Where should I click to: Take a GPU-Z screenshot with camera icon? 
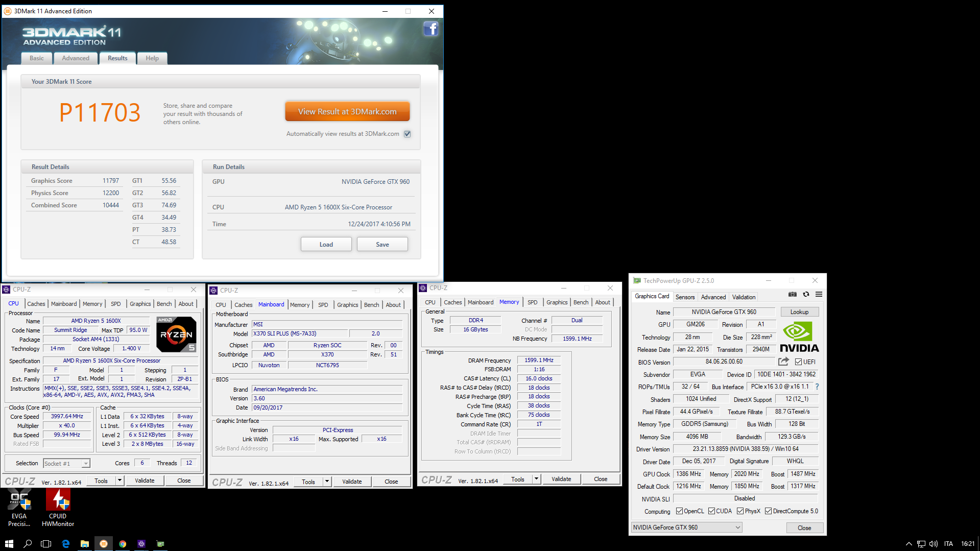click(x=792, y=294)
